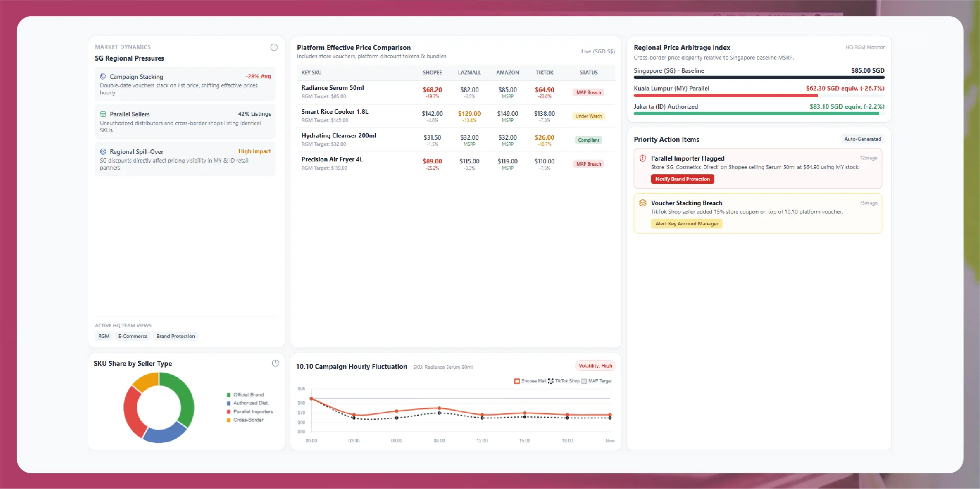Toggle the Shopee Mall legend series

(x=530, y=381)
